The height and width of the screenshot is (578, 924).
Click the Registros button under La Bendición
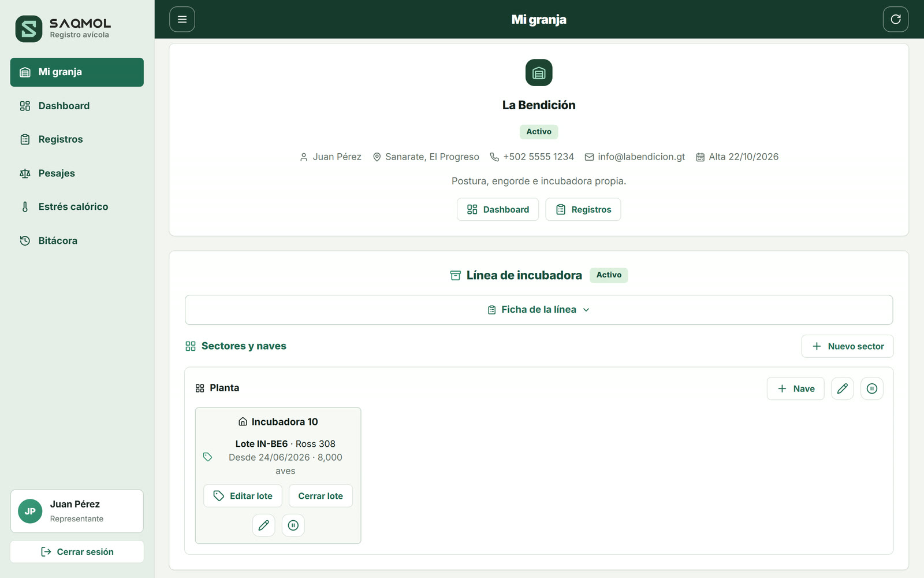pyautogui.click(x=583, y=210)
